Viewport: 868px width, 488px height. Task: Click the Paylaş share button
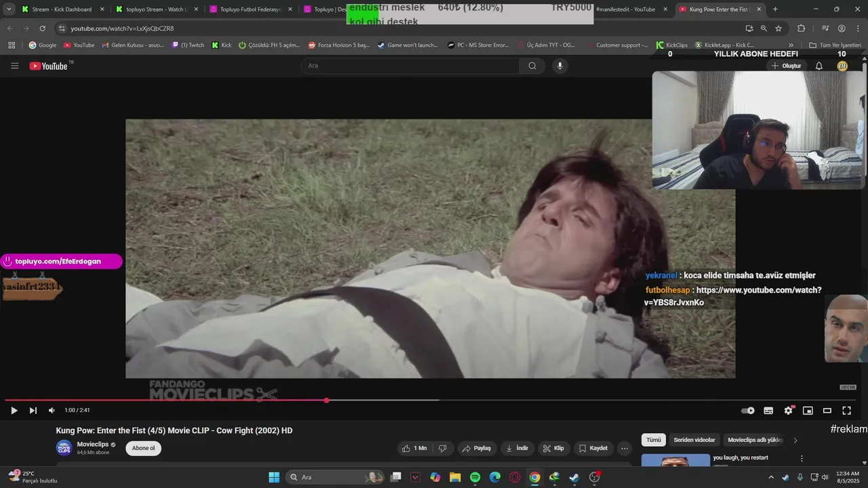[477, 448]
